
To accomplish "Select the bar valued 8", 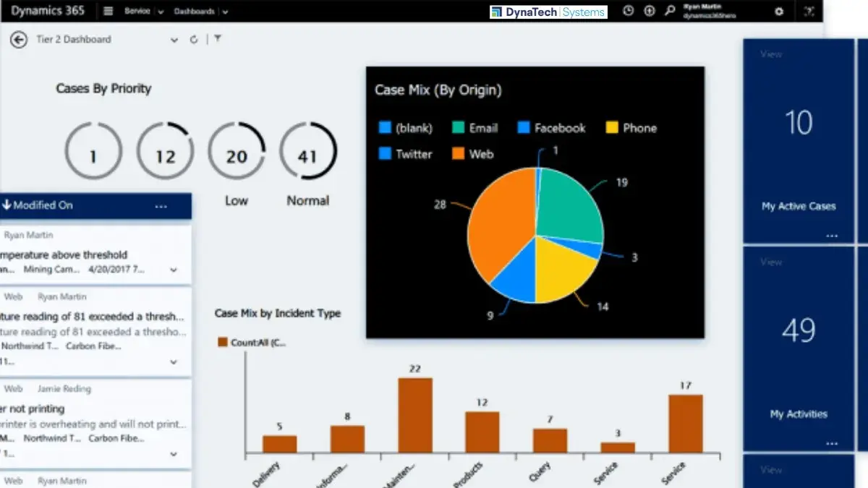I will 347,439.
